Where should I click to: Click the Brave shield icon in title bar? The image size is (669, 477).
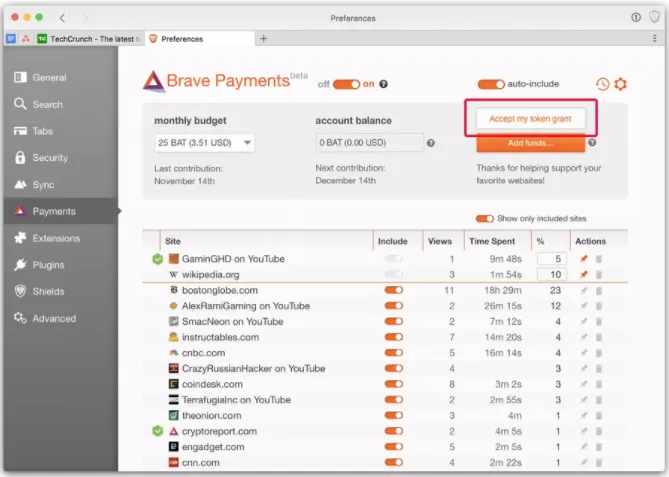click(654, 17)
